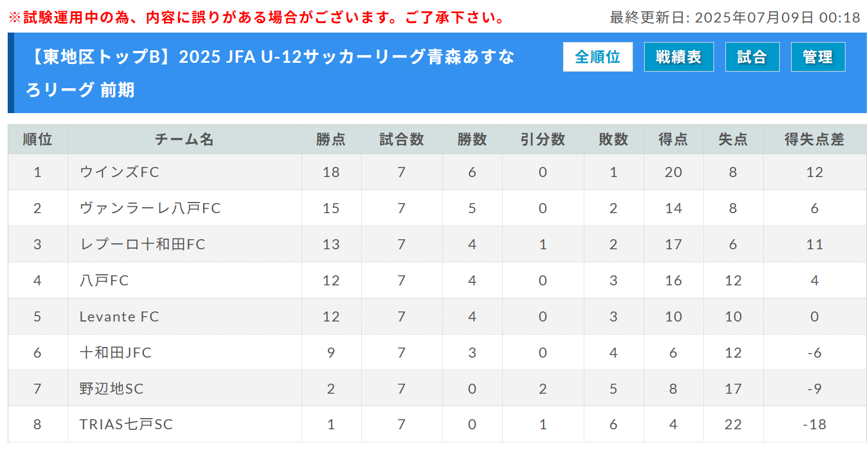Click the 勝点 column header

point(331,139)
